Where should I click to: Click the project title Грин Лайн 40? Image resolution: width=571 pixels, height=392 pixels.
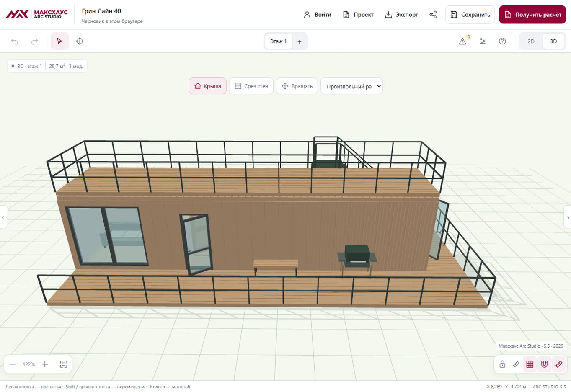[101, 11]
